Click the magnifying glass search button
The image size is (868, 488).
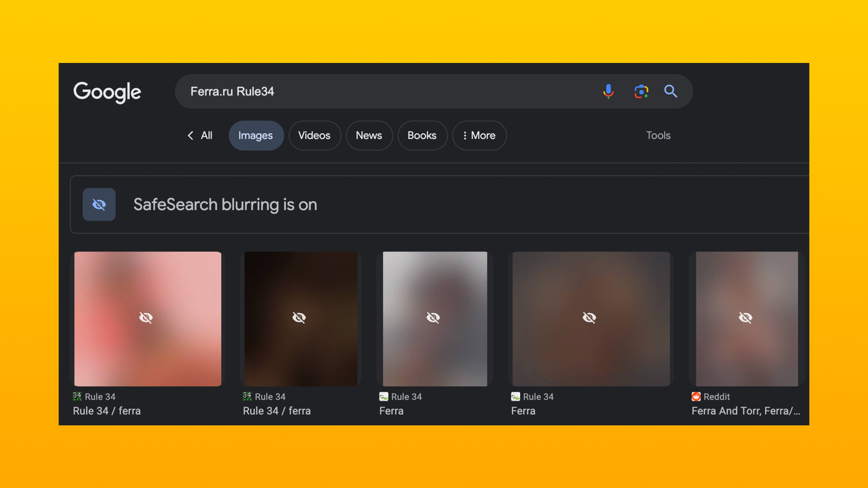(671, 91)
